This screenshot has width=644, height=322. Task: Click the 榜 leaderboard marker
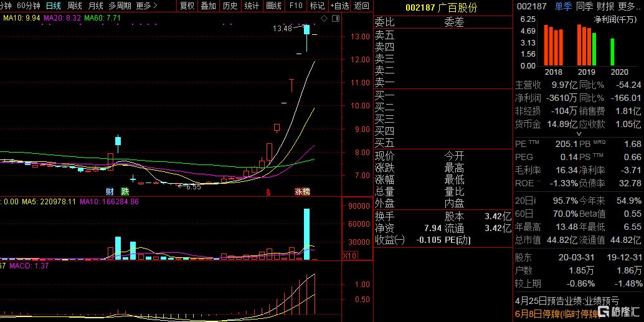(306, 191)
